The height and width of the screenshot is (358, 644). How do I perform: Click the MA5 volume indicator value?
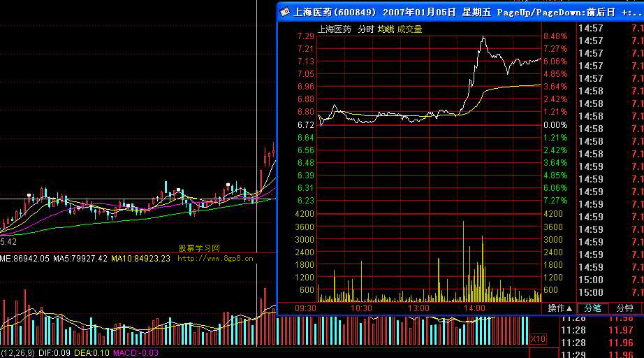(82, 259)
